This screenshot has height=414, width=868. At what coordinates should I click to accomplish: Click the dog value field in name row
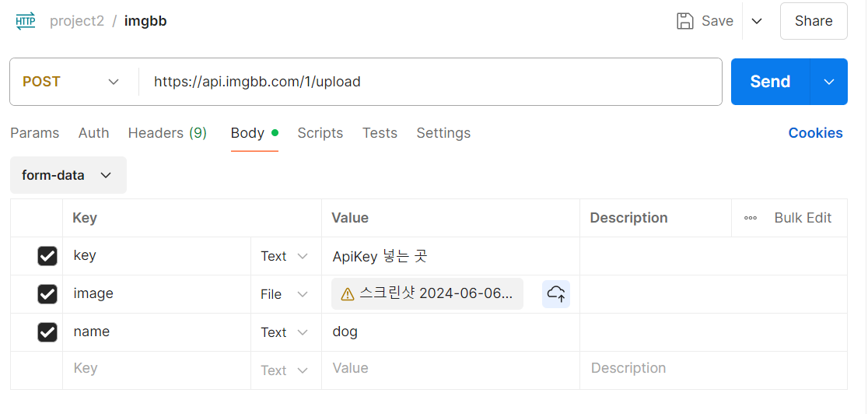click(x=450, y=332)
